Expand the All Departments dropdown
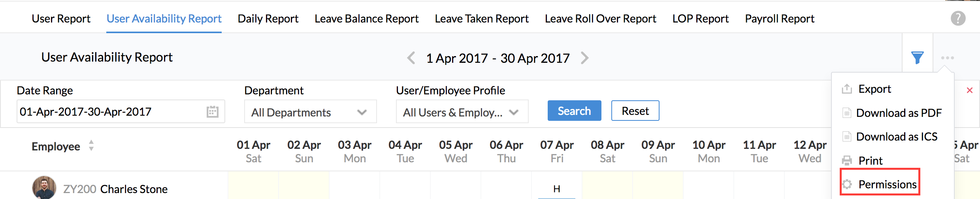Screen dimensions: 980x199 tap(310, 112)
